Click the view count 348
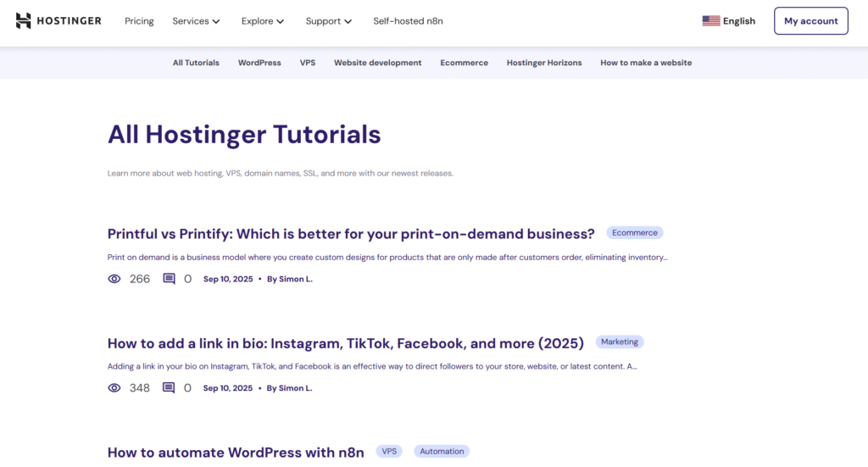 coord(140,388)
